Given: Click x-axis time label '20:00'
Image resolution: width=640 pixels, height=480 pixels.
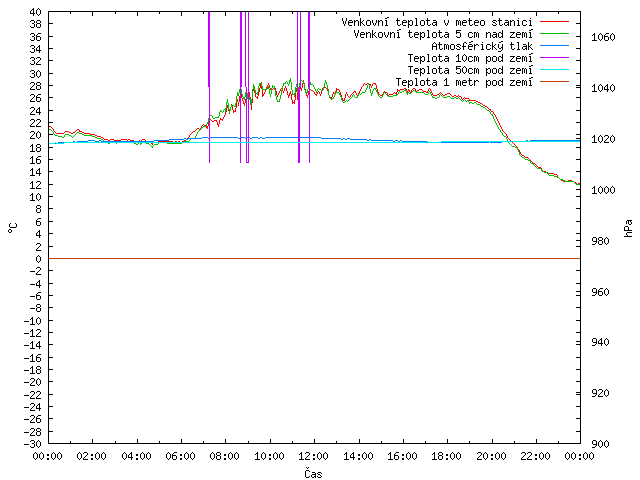Looking at the screenshot, I should (491, 456).
